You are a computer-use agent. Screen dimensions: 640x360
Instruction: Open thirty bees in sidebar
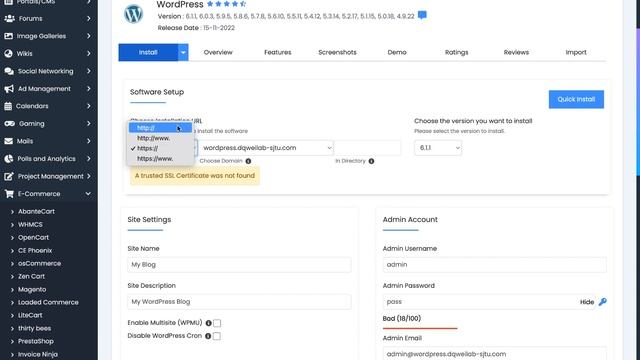point(34,328)
